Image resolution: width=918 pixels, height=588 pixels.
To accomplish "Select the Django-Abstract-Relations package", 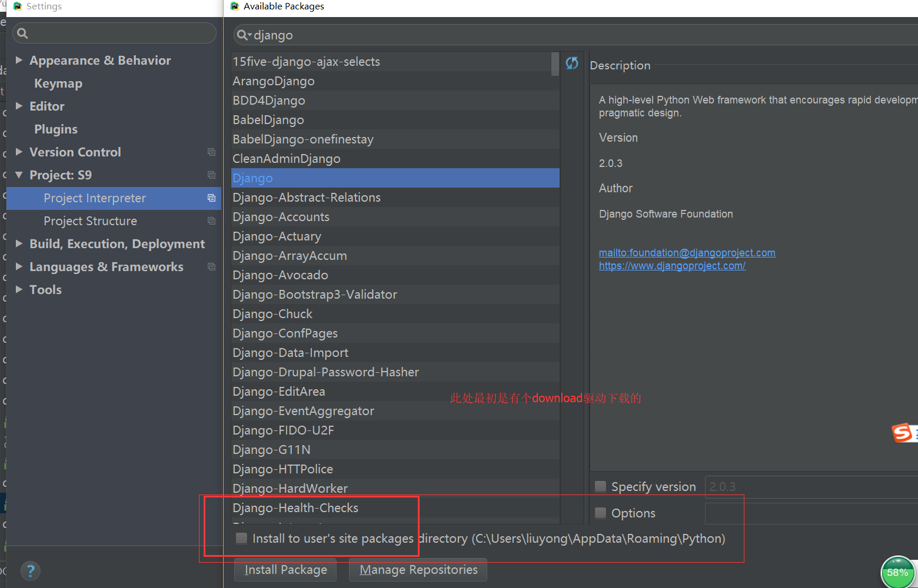I will point(395,198).
